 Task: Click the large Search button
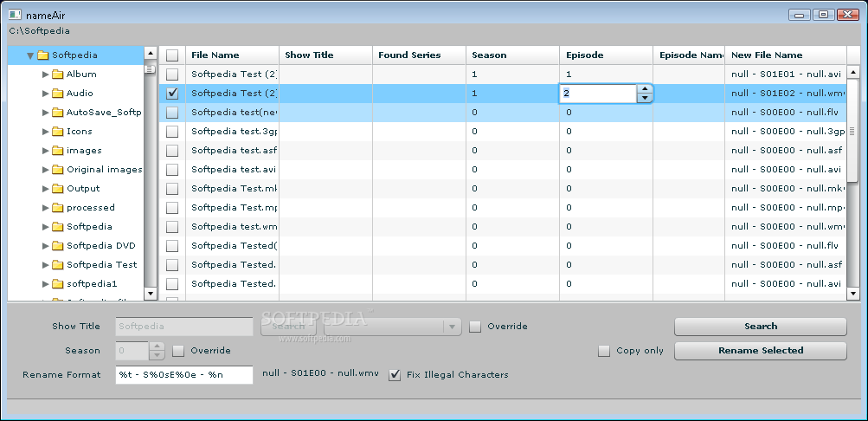coord(760,327)
